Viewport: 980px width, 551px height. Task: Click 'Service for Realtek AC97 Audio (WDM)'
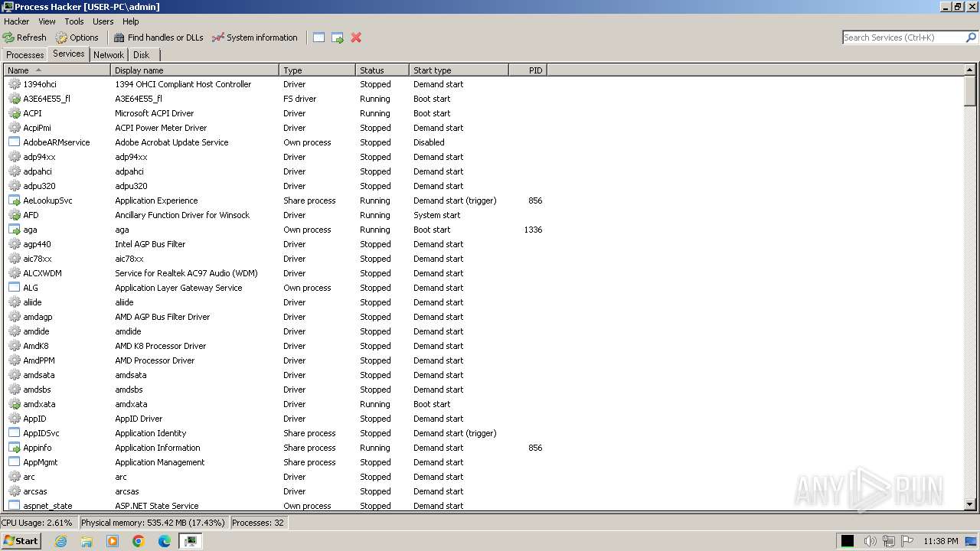(x=186, y=273)
